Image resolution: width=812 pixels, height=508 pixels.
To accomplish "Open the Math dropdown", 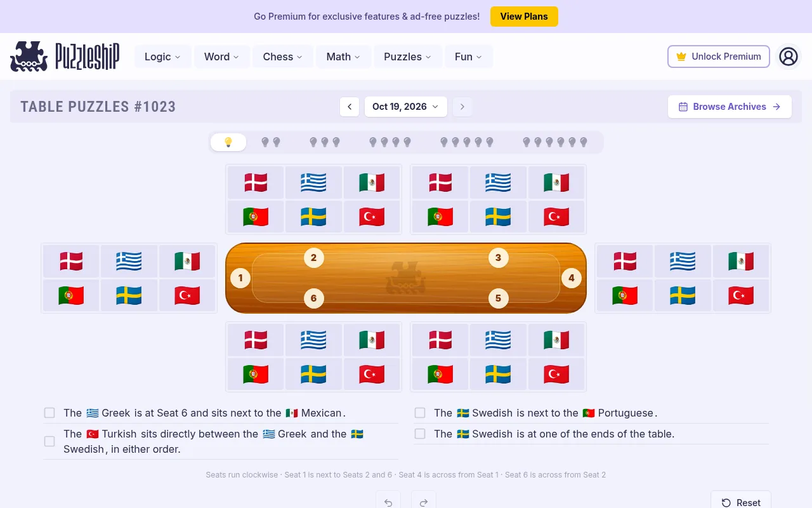I will [343, 57].
